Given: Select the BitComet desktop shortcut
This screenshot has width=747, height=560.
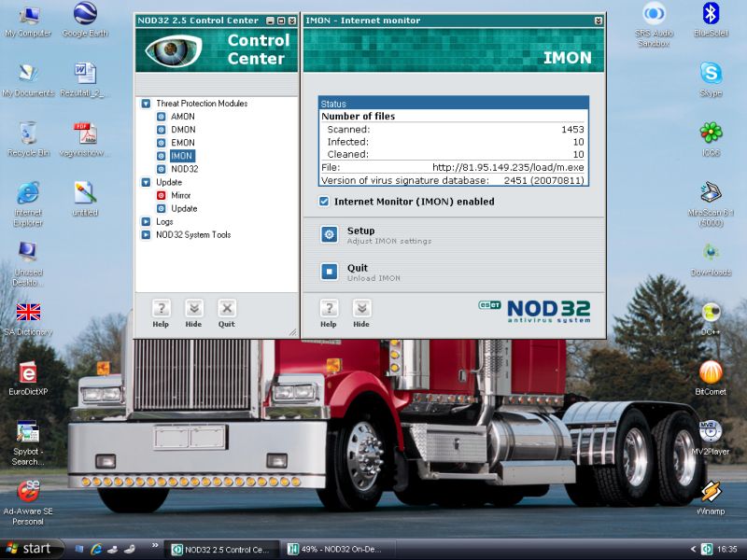Looking at the screenshot, I should (x=711, y=372).
